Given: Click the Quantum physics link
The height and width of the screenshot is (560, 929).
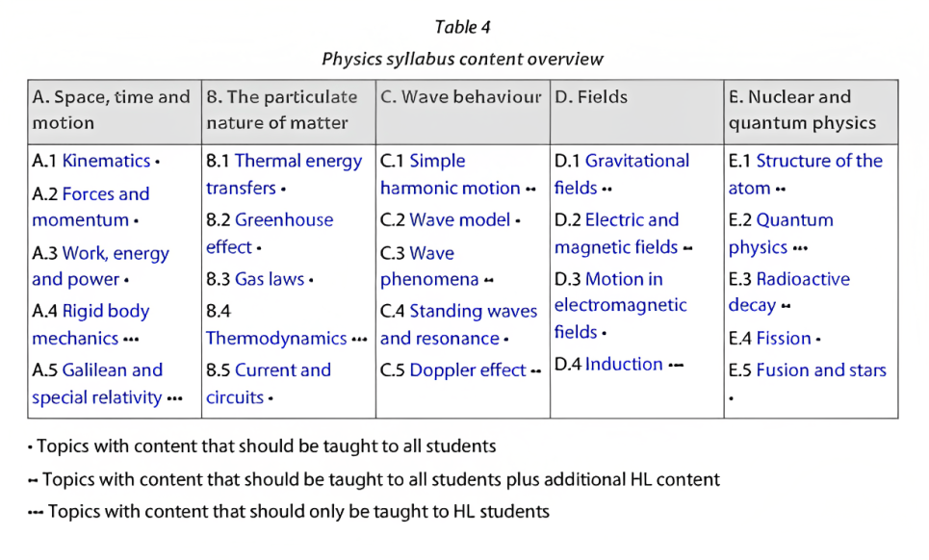Looking at the screenshot, I should [x=795, y=220].
